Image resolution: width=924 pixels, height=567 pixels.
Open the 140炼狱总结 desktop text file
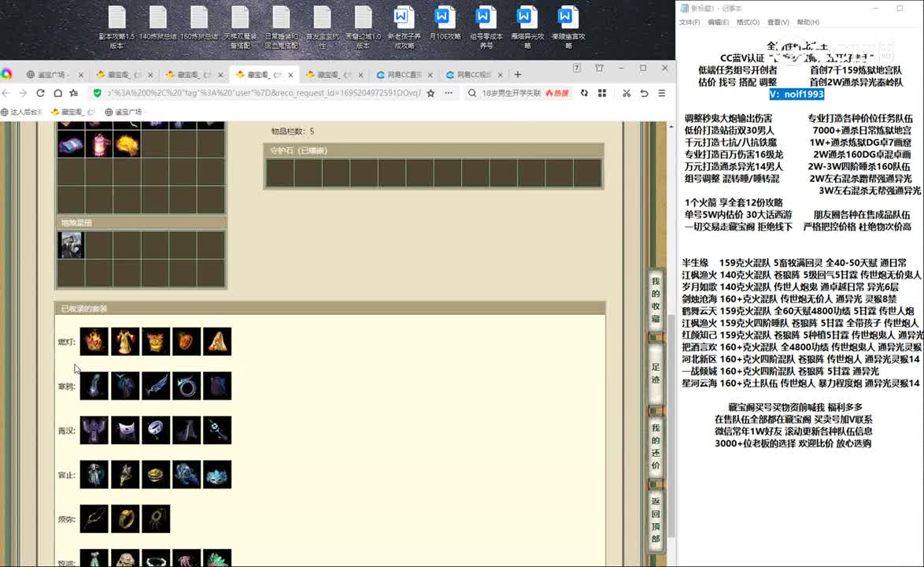coord(158,24)
